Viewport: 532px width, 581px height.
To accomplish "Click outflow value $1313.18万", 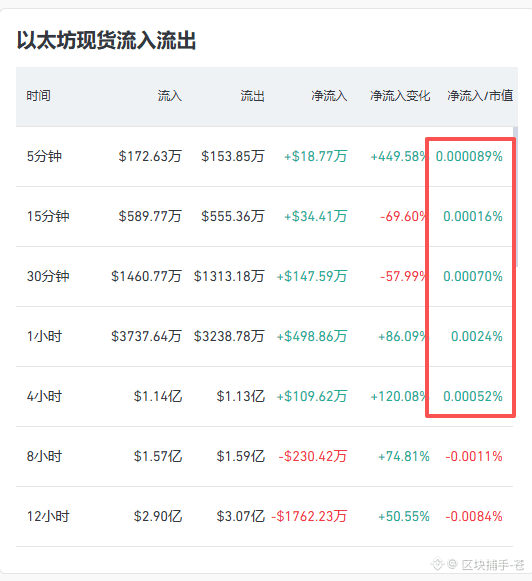I will [x=229, y=276].
